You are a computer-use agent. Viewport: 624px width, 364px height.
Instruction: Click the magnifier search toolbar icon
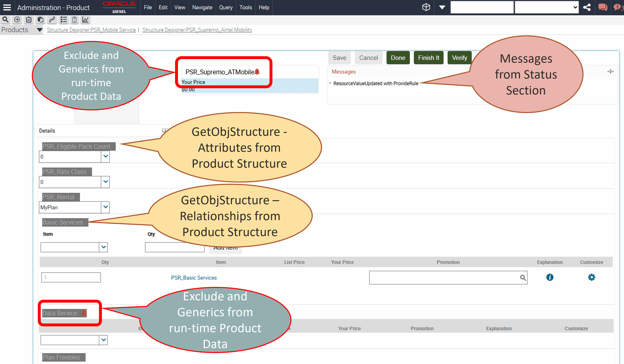tap(5, 20)
